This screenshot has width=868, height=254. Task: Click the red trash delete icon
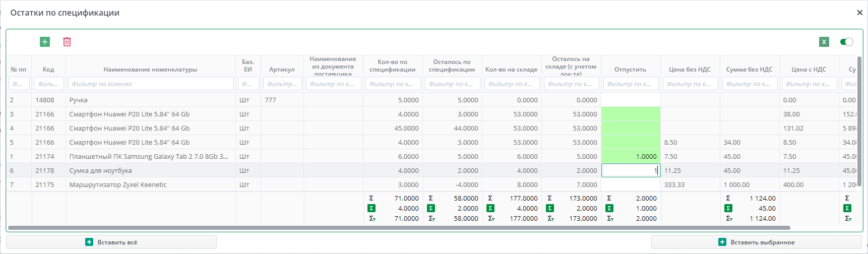[67, 42]
